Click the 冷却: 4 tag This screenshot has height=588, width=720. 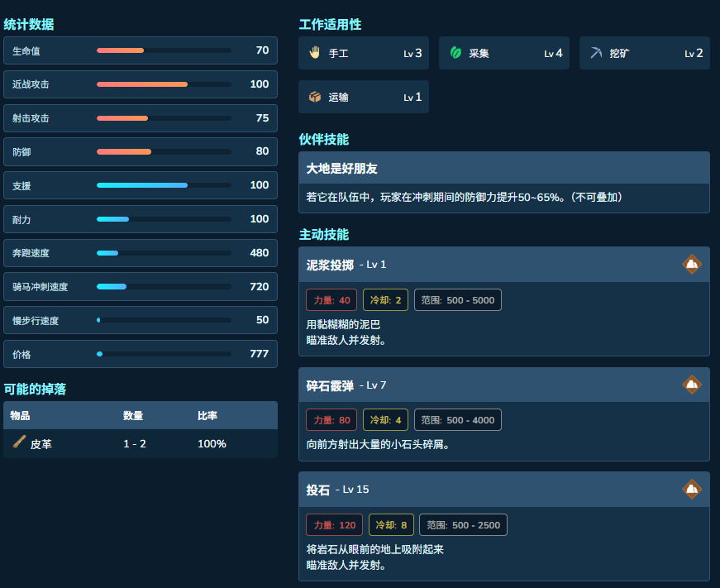pyautogui.click(x=386, y=420)
